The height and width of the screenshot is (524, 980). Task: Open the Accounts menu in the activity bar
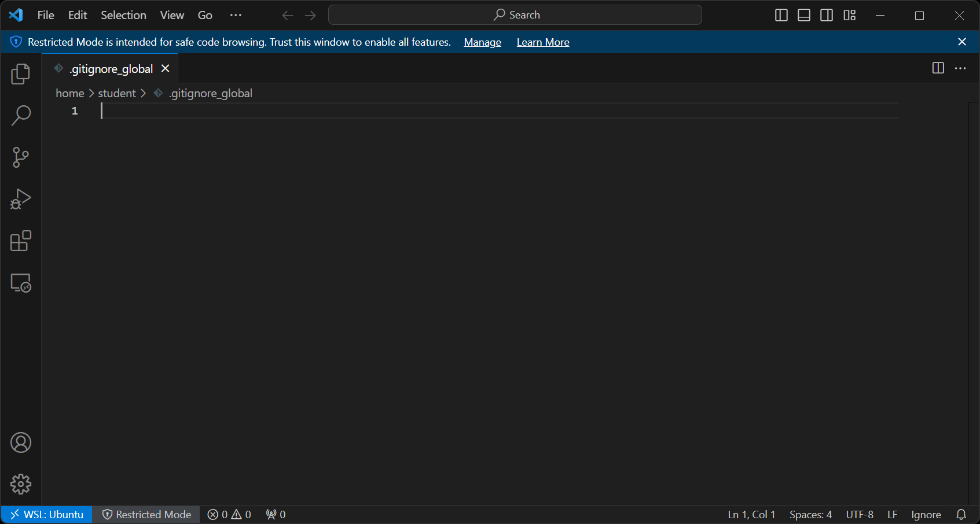(x=21, y=442)
